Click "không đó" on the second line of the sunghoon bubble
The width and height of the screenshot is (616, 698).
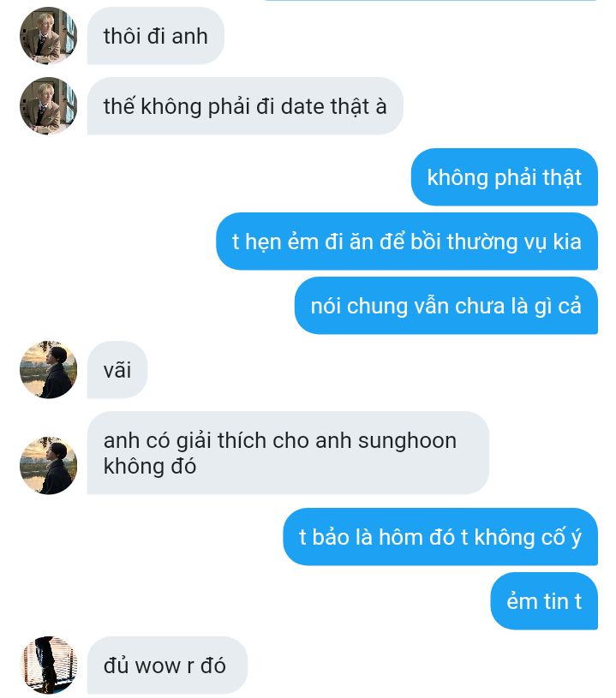pos(150,467)
